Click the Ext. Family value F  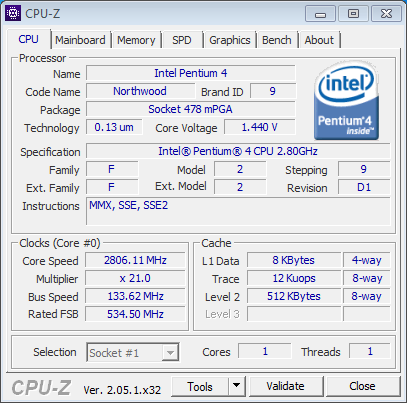point(112,187)
